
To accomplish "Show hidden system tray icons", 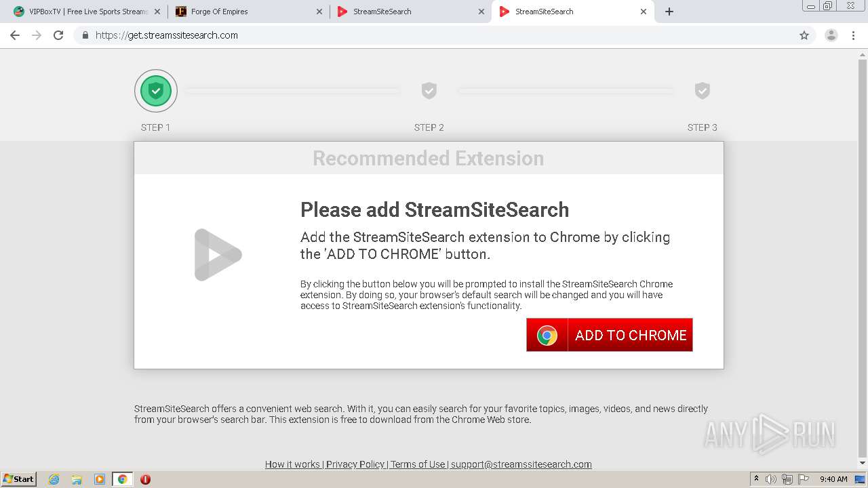I will [x=756, y=479].
